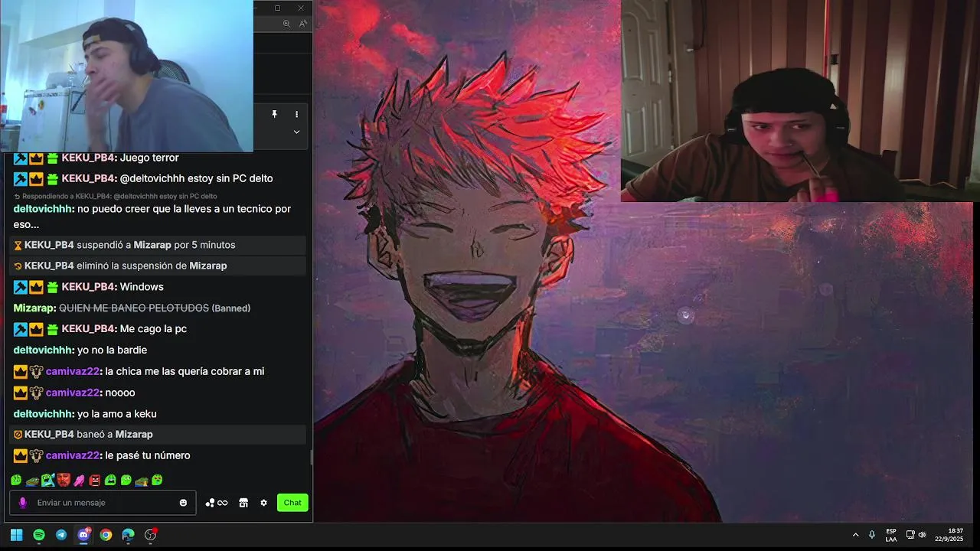The image size is (980, 551).
Task: Click 'yo no la bardie' message text
Action: point(112,350)
